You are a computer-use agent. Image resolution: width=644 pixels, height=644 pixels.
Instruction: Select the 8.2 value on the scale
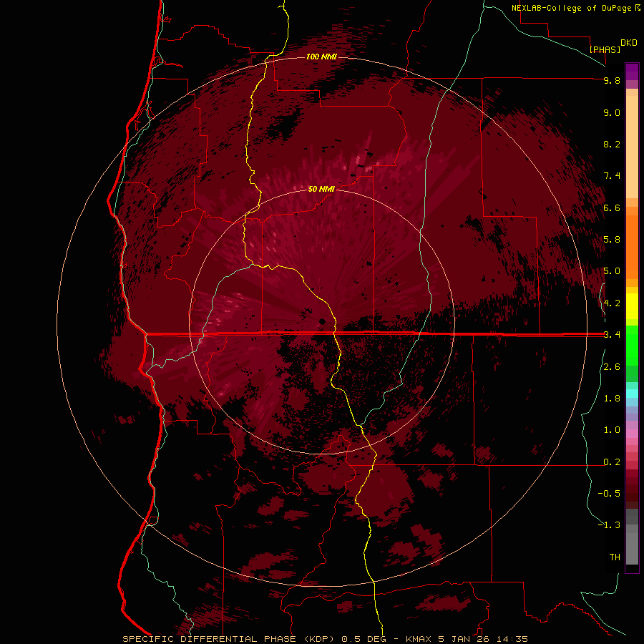pyautogui.click(x=612, y=144)
